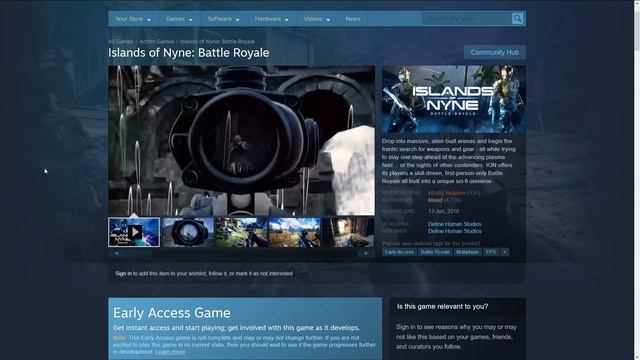Play the trailer video thumbnail
The image size is (640, 360).
[x=134, y=232]
